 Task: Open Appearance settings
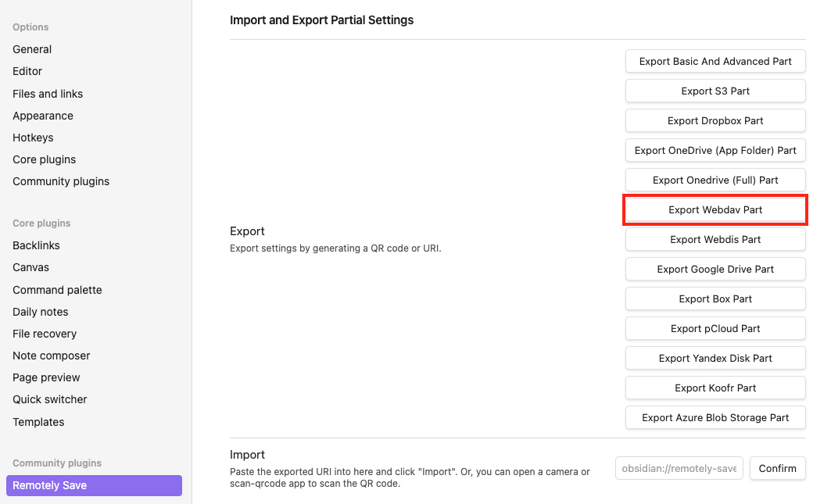pos(43,116)
